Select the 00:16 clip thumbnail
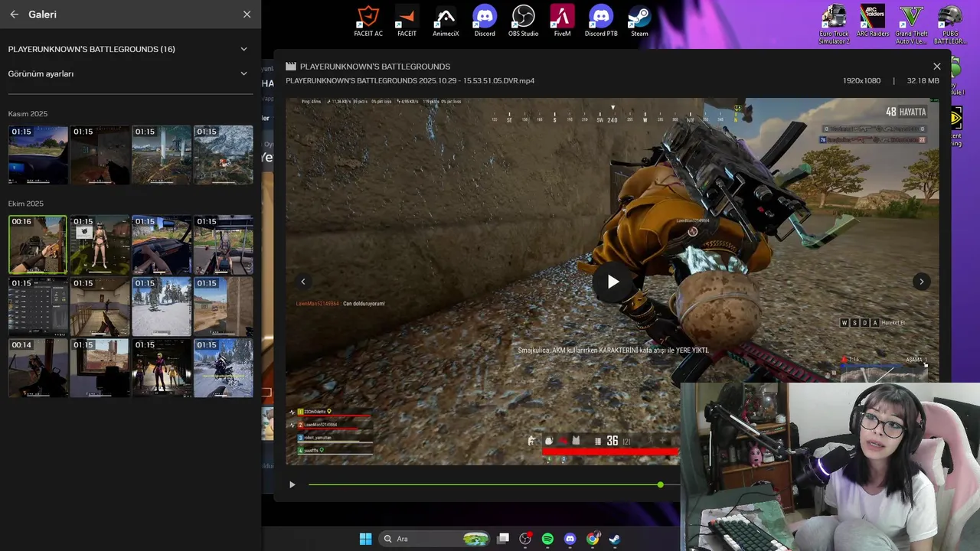980x551 pixels. [x=38, y=245]
